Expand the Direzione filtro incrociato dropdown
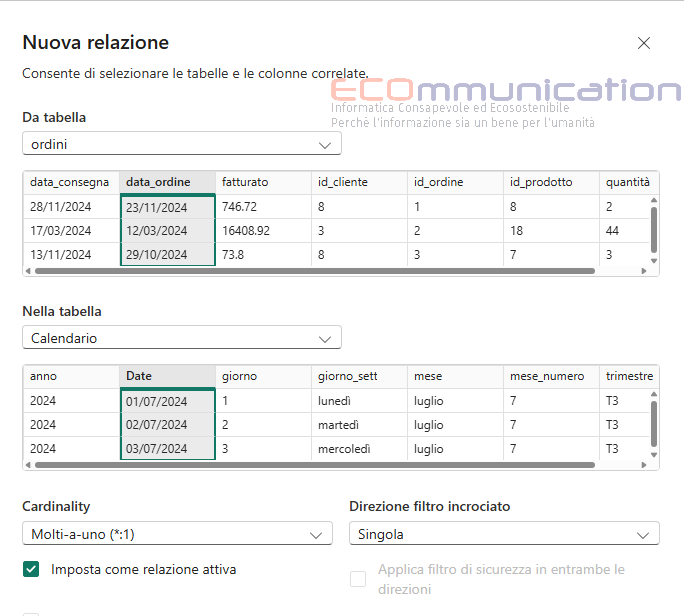Viewport: 684px width, 616px height. click(504, 534)
